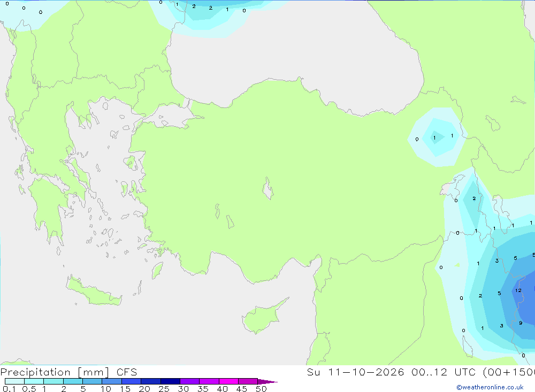Select the 35–40 mm magenta legend swatch

[209, 381]
